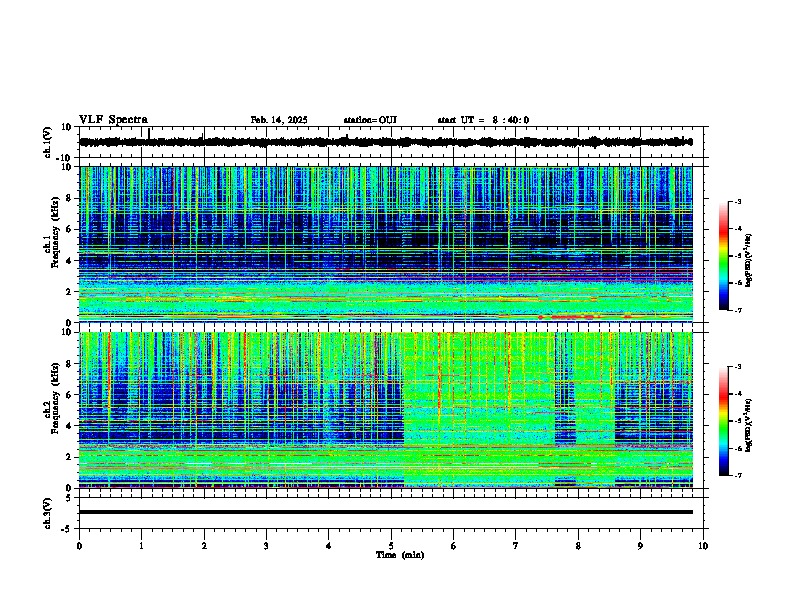
Task: Select the date text "Feb. 14, 2025"
Action: point(279,120)
